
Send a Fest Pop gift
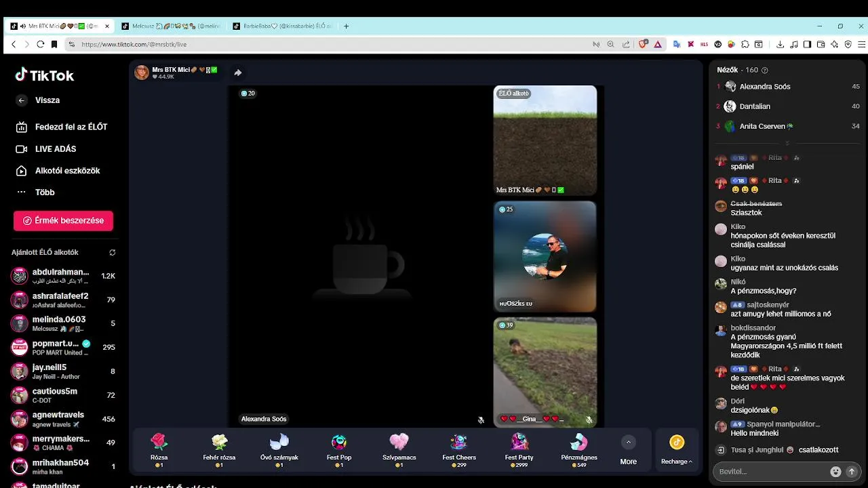tap(339, 450)
